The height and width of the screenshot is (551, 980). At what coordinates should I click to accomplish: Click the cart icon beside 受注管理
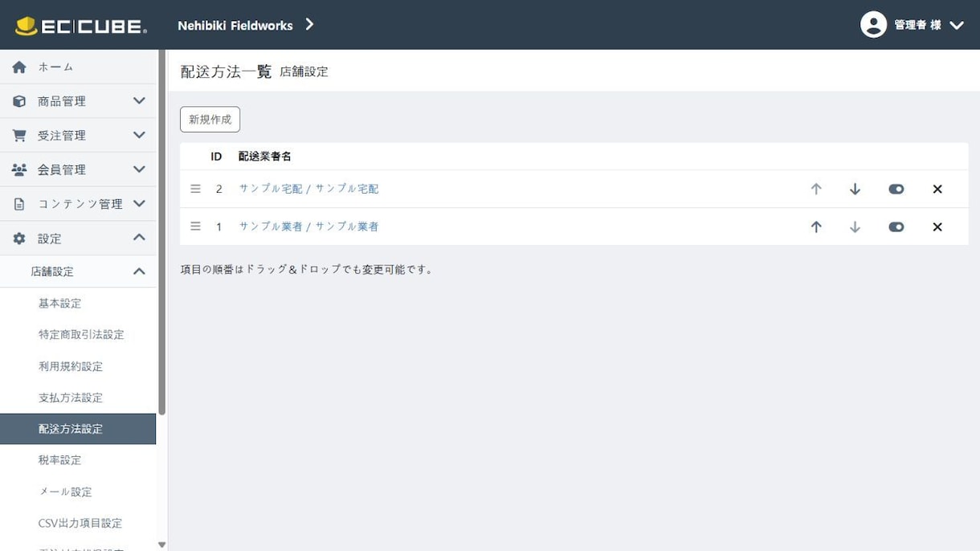(x=19, y=136)
